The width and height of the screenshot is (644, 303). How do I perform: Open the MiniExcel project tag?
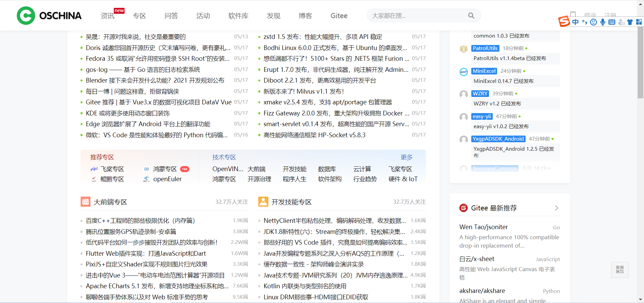click(x=484, y=71)
